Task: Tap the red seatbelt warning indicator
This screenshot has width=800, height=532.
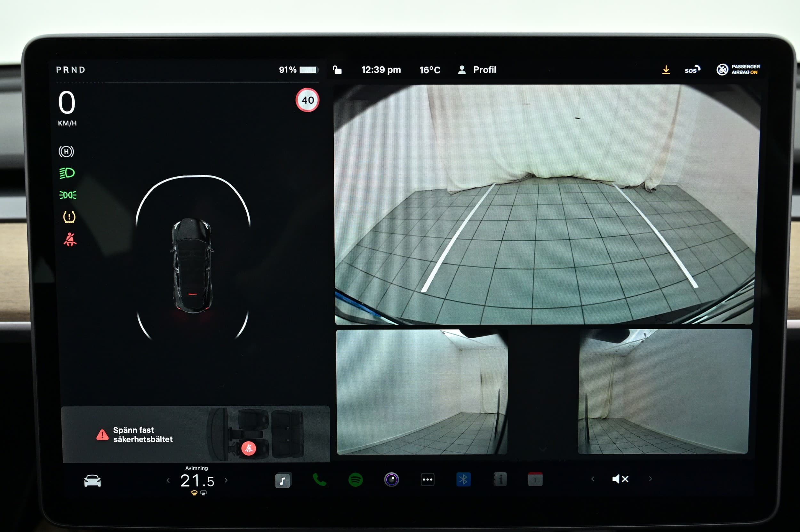Action: [70, 239]
